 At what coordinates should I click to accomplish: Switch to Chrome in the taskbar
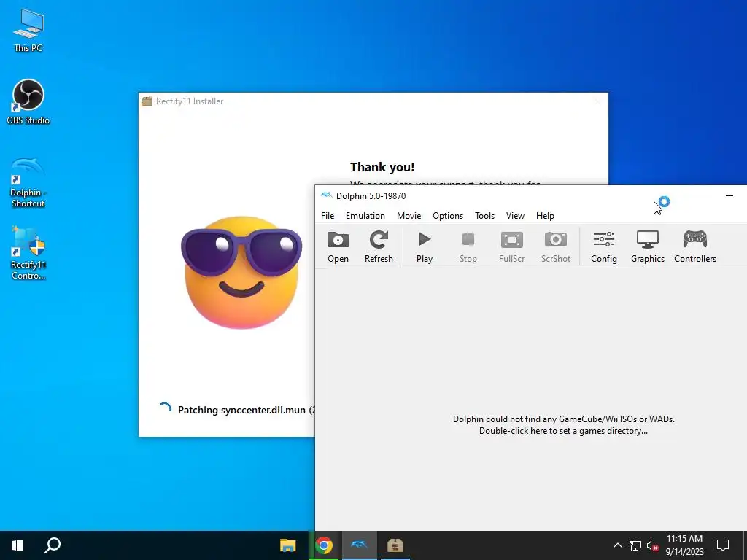[324, 545]
